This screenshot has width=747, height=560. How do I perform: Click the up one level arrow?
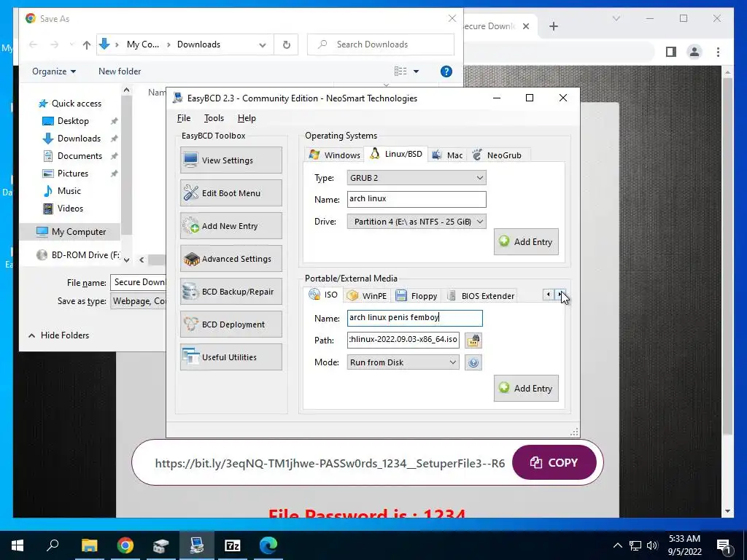coord(86,44)
